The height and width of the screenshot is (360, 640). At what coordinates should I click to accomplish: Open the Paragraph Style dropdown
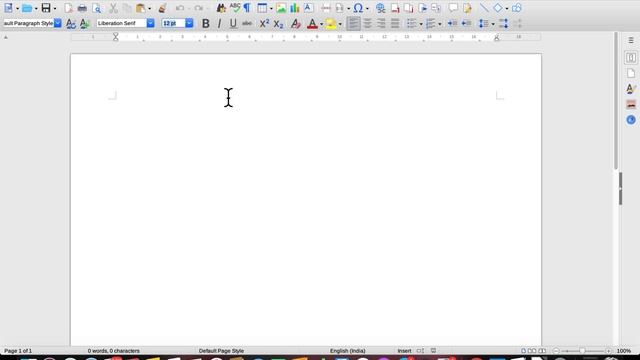click(x=58, y=23)
